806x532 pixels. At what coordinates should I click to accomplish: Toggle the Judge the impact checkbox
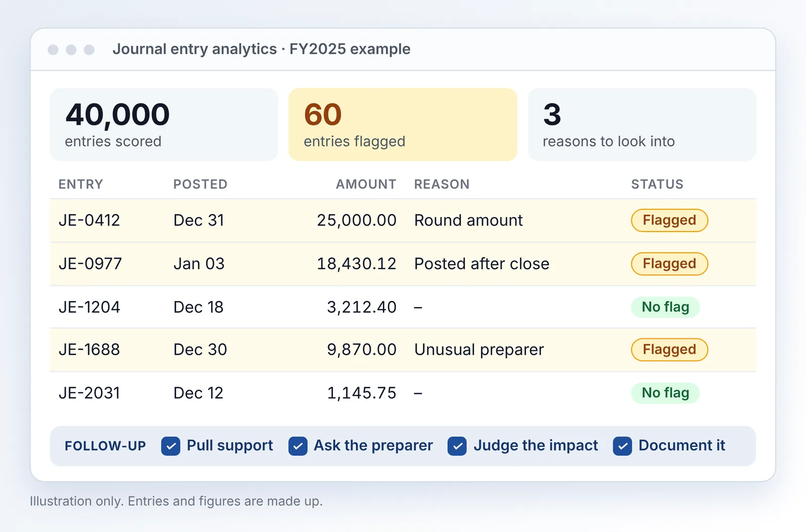point(457,446)
